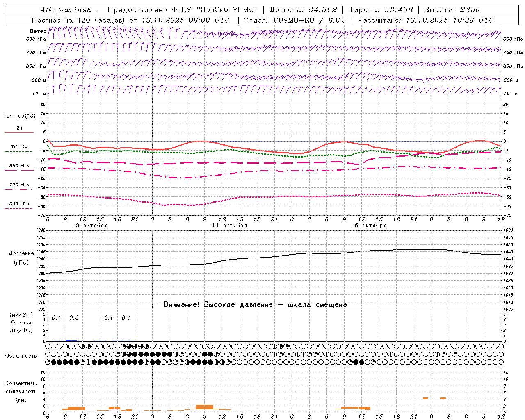Click the 500 м wind level label on left

click(39, 80)
